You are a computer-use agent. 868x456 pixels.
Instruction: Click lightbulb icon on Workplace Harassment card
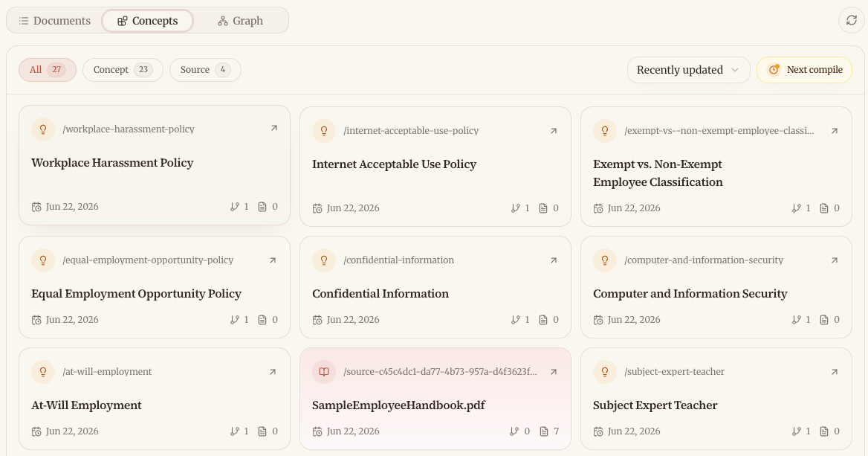pyautogui.click(x=43, y=129)
